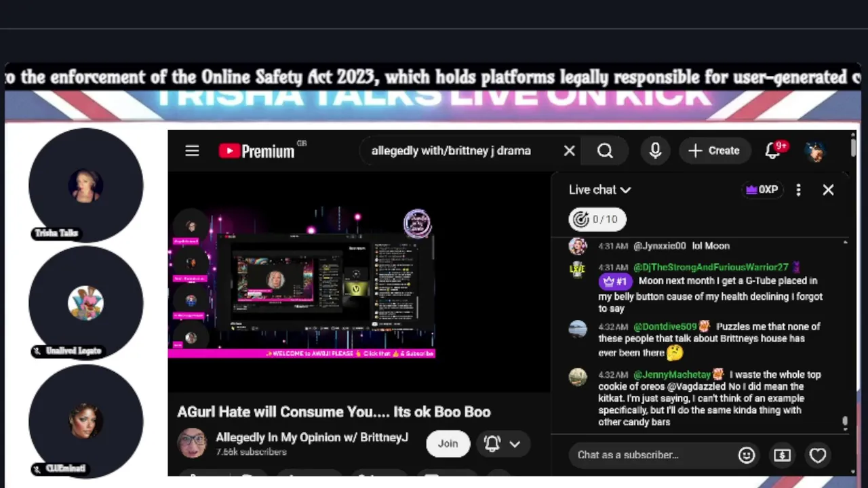The image size is (868, 488).
Task: Open Allegedly In My Opinion w/ BrittneyJ channel
Action: tap(312, 437)
